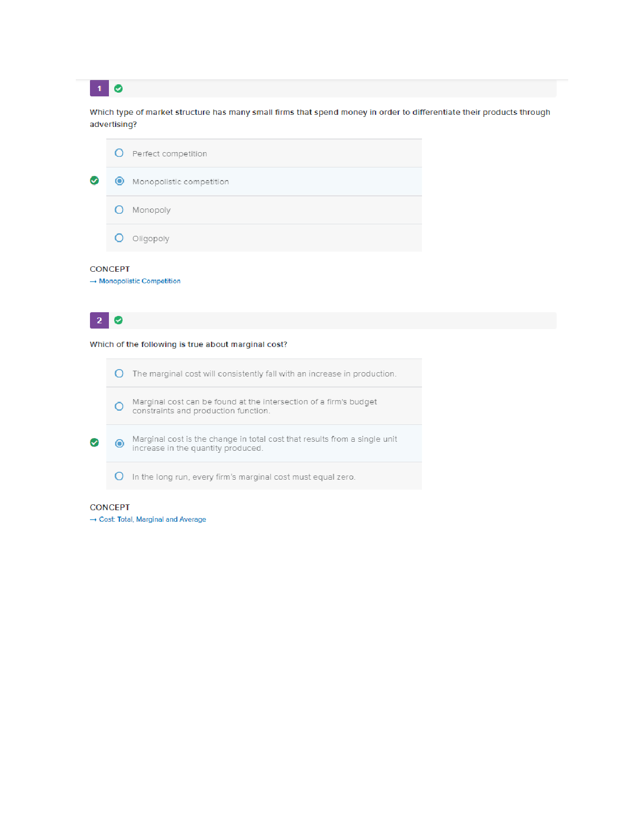644x834 pixels.
Task: Open the Cost: Total, Marginal and Average link
Action: click(152, 520)
